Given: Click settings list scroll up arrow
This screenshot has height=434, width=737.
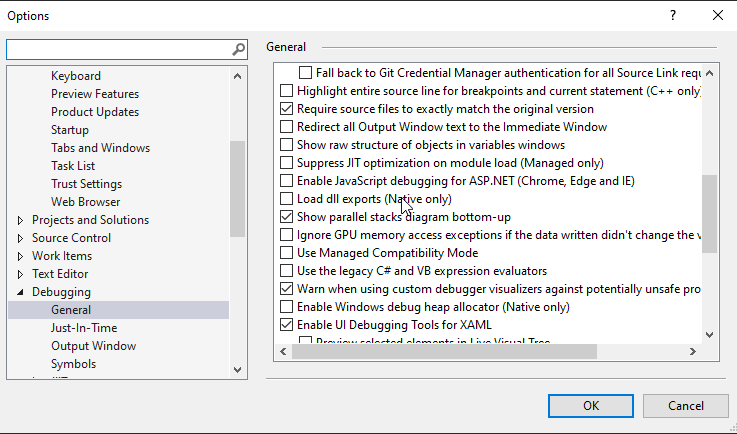Looking at the screenshot, I should pyautogui.click(x=710, y=73).
